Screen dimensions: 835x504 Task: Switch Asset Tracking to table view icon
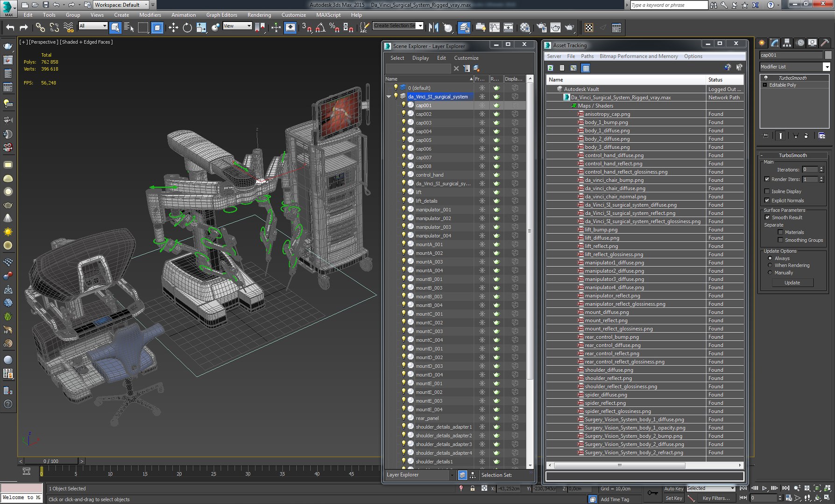click(586, 68)
